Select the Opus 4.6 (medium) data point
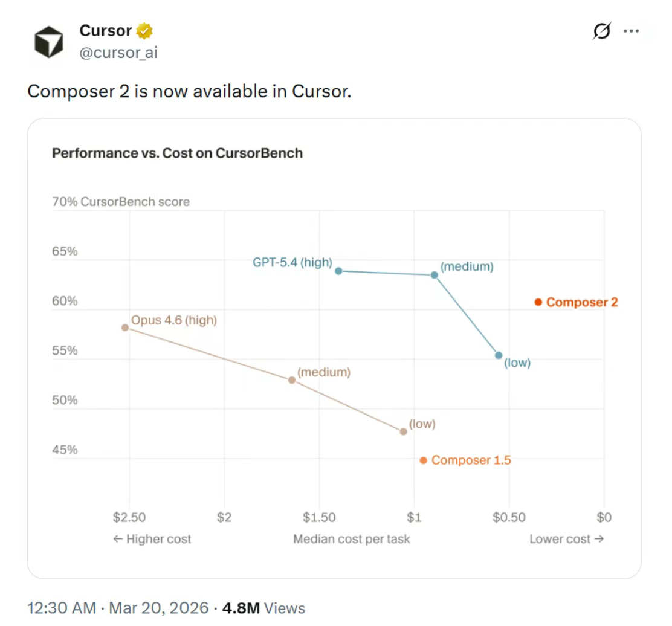This screenshot has height=626, width=672. pos(292,380)
